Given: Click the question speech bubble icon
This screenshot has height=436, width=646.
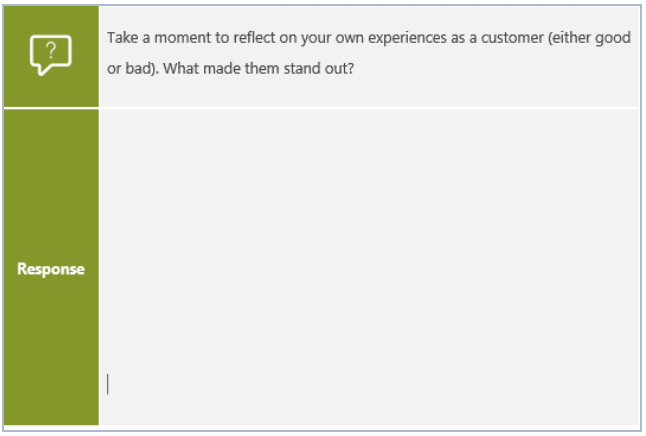Looking at the screenshot, I should click(51, 55).
